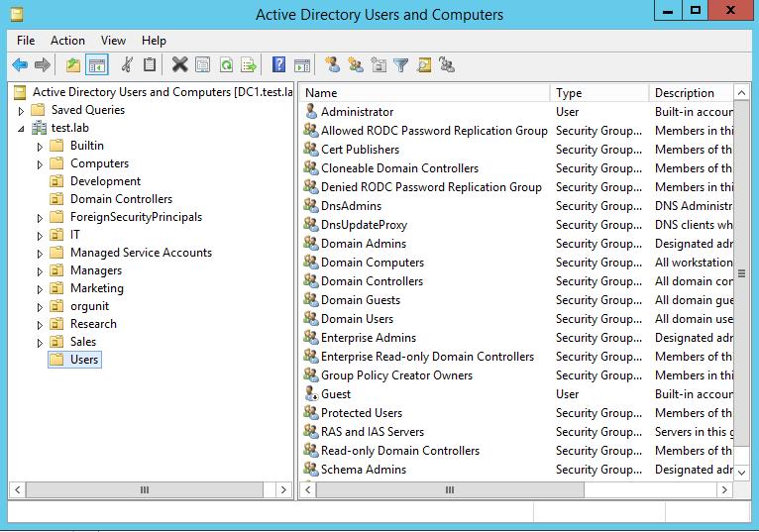The width and height of the screenshot is (759, 532).
Task: Open the Action menu
Action: pos(67,41)
